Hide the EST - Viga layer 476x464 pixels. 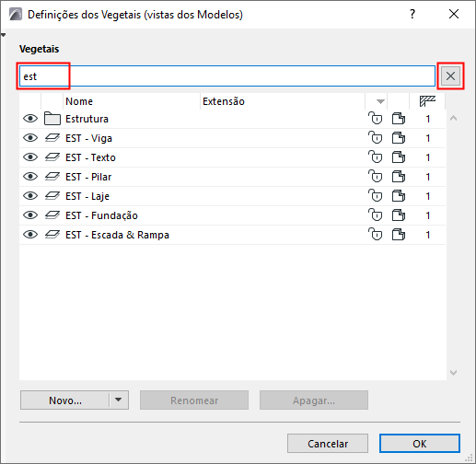[x=30, y=138]
